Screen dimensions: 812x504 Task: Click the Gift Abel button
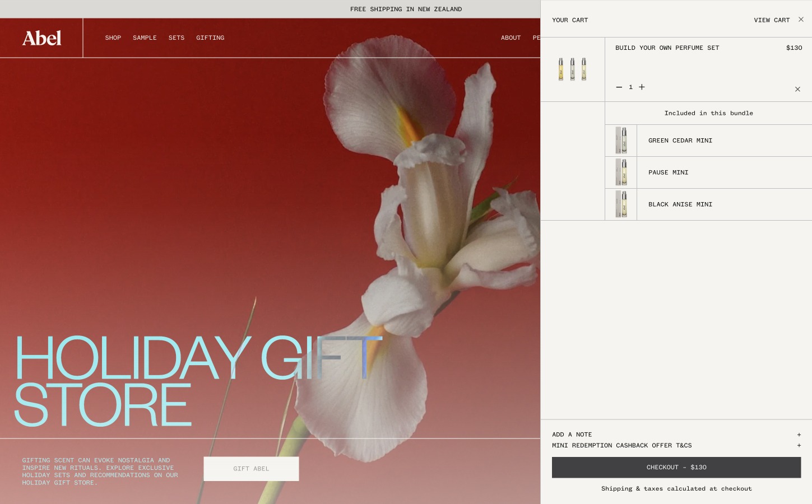[251, 469]
